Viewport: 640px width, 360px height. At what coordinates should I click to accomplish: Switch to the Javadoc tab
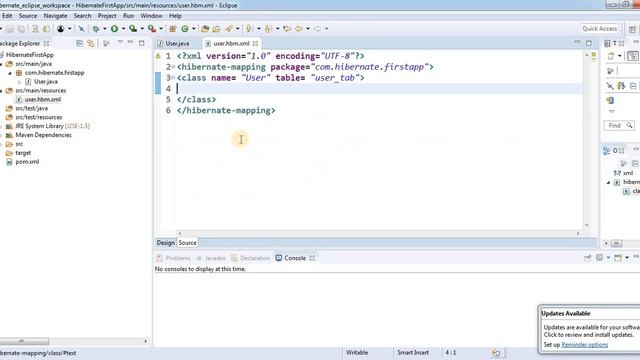click(x=211, y=258)
